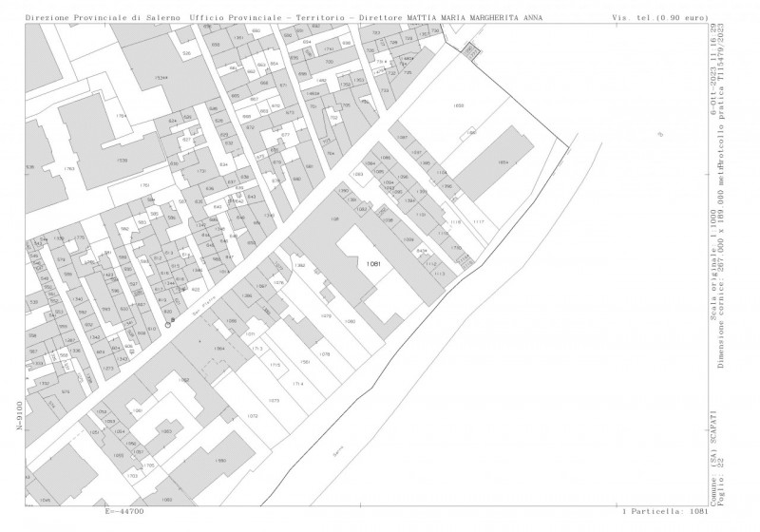This screenshot has height=532, width=760.
Task: Click the E=-44700 coordinate label
Action: 123,511
